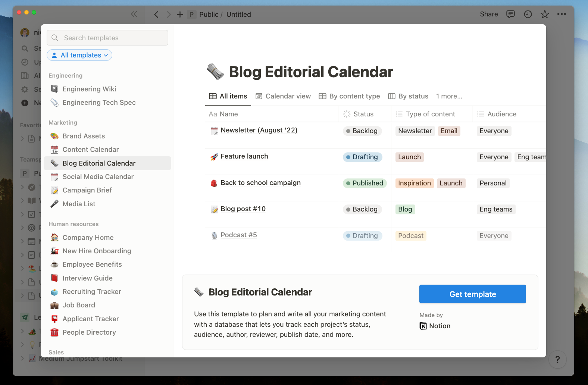Image resolution: width=588 pixels, height=385 pixels.
Task: Click the Engineering Wiki template icon
Action: pos(54,89)
